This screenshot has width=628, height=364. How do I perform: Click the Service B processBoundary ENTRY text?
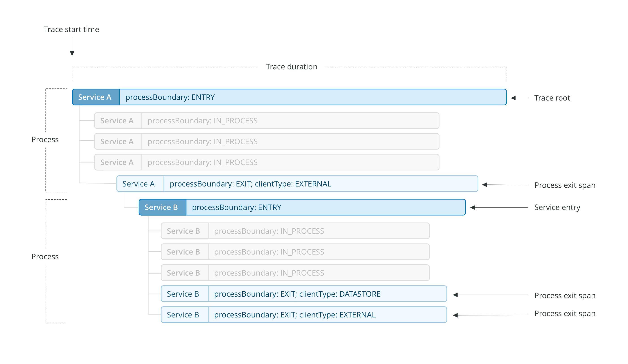click(x=237, y=207)
